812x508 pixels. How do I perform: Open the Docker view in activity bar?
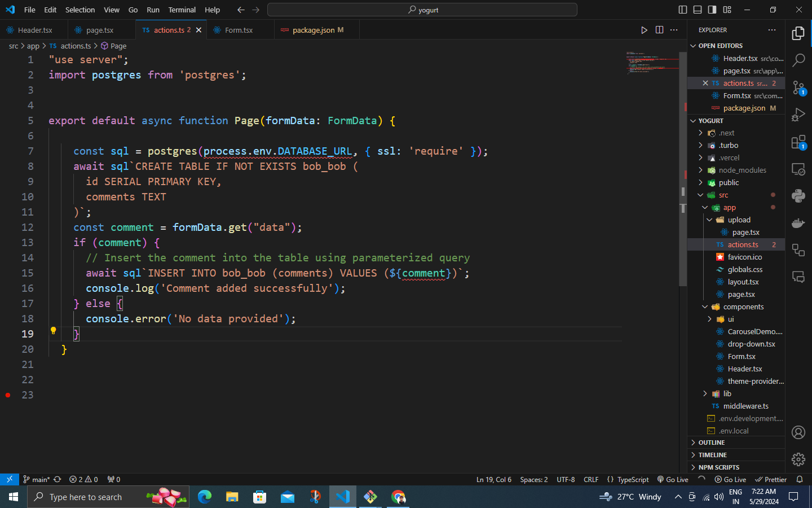[x=798, y=223]
